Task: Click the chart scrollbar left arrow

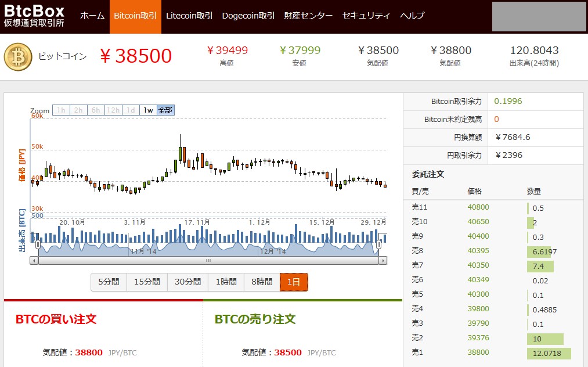Action: coord(34,260)
